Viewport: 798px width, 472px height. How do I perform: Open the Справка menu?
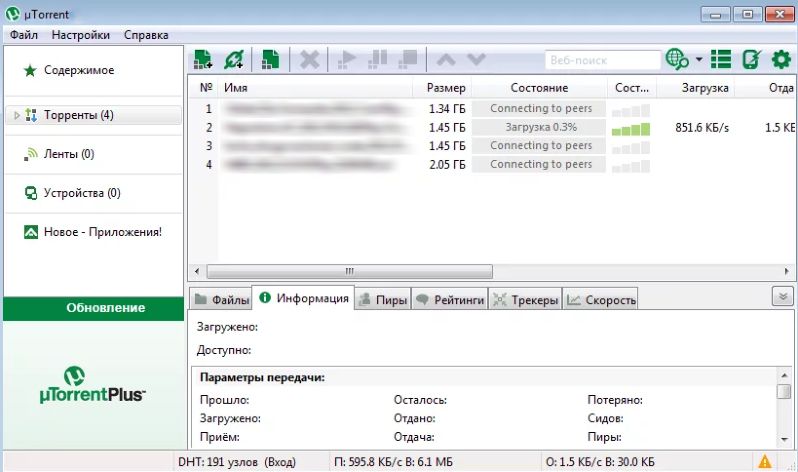146,35
